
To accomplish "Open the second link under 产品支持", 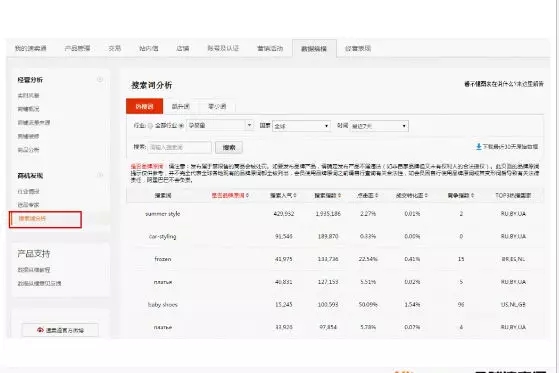I will (39, 283).
